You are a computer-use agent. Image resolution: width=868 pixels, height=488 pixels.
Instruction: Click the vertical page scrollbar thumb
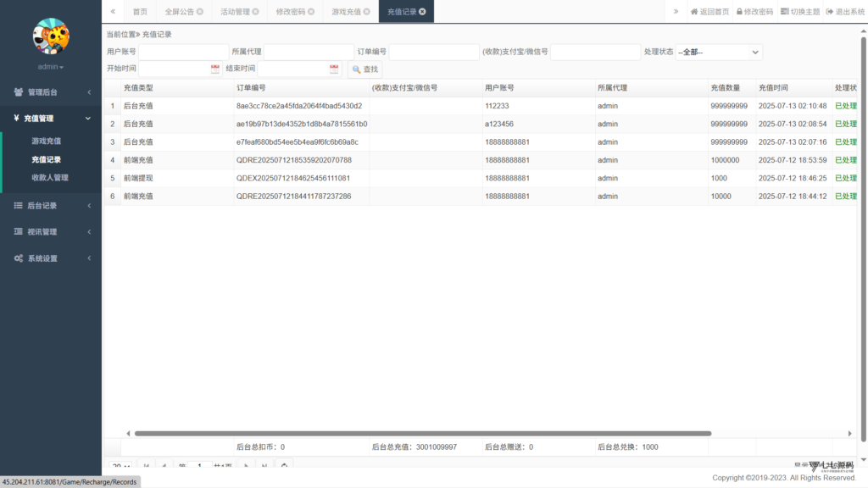pyautogui.click(x=864, y=239)
